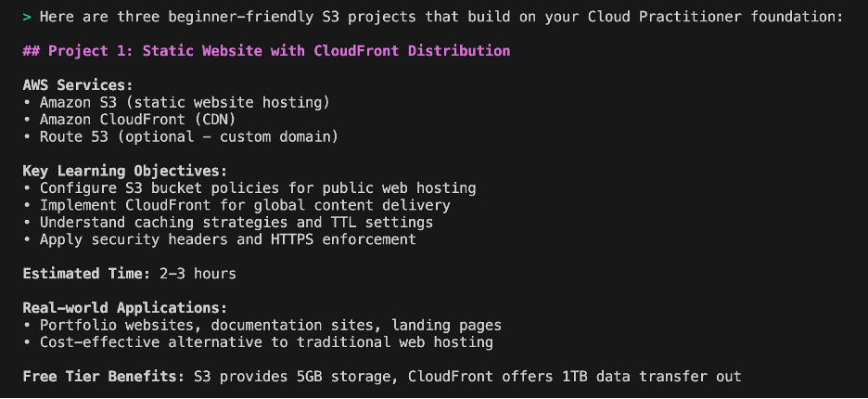Select the AWS Services label

(78, 85)
